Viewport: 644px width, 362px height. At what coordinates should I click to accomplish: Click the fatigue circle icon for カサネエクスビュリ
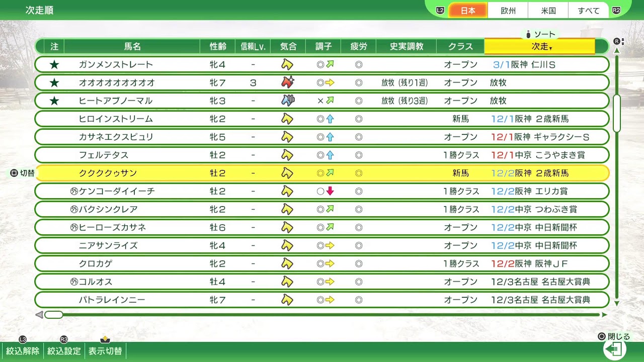[x=359, y=137]
